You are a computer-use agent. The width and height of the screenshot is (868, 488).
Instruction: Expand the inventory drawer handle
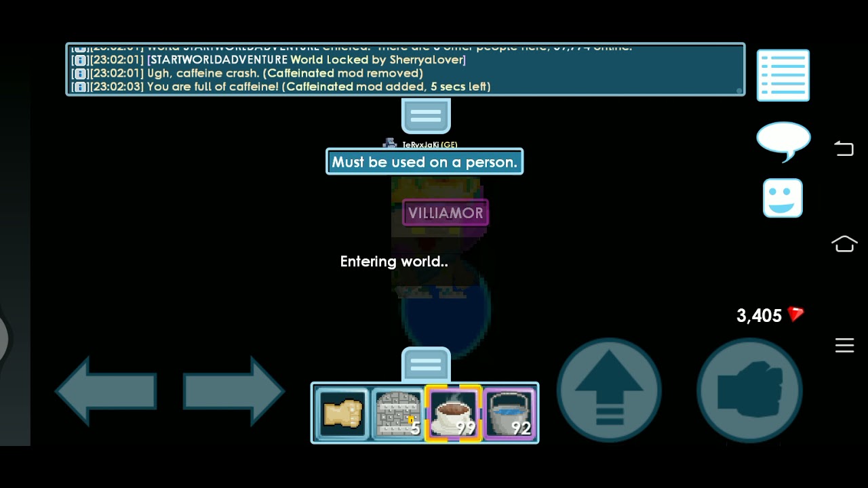(x=426, y=365)
